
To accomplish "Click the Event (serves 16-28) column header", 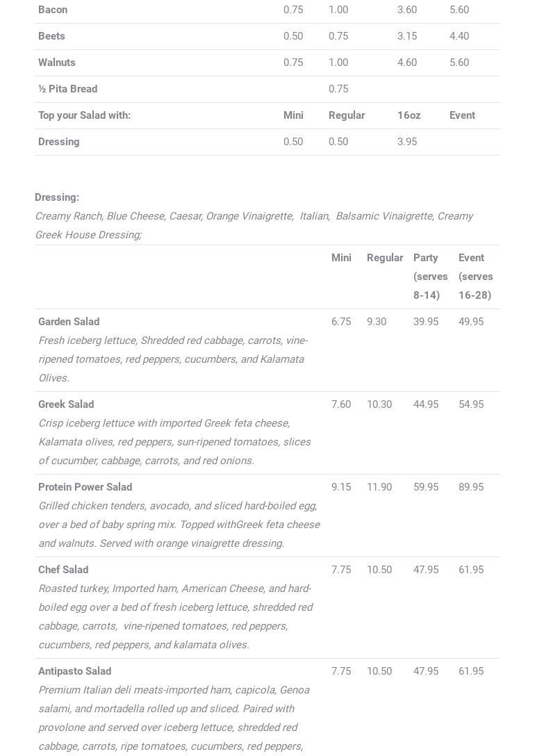I will [x=475, y=277].
